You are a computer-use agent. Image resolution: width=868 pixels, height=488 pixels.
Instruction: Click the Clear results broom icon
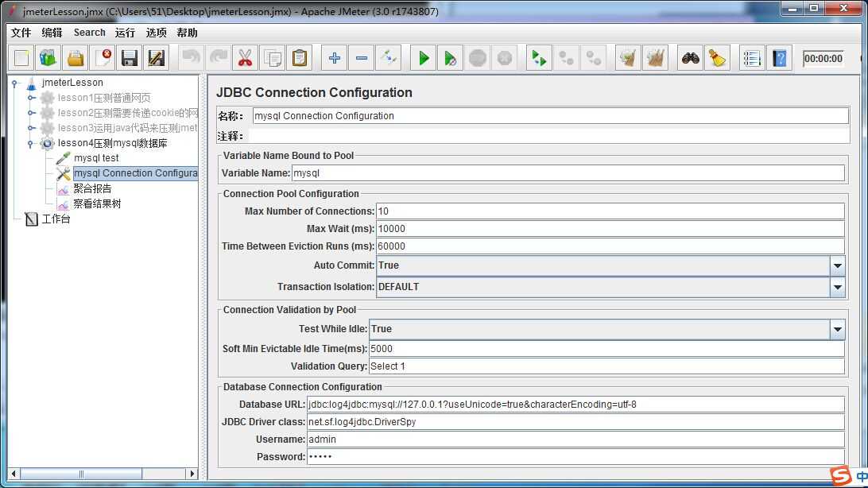(628, 58)
